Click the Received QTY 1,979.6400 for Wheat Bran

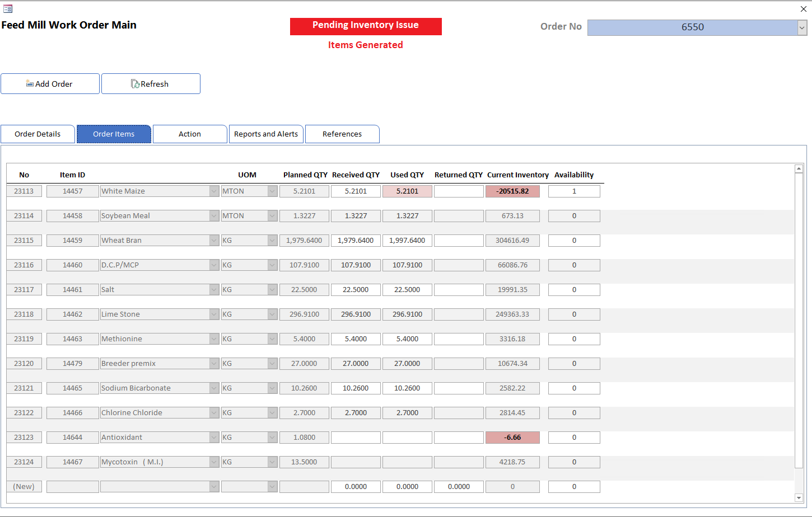pos(356,241)
